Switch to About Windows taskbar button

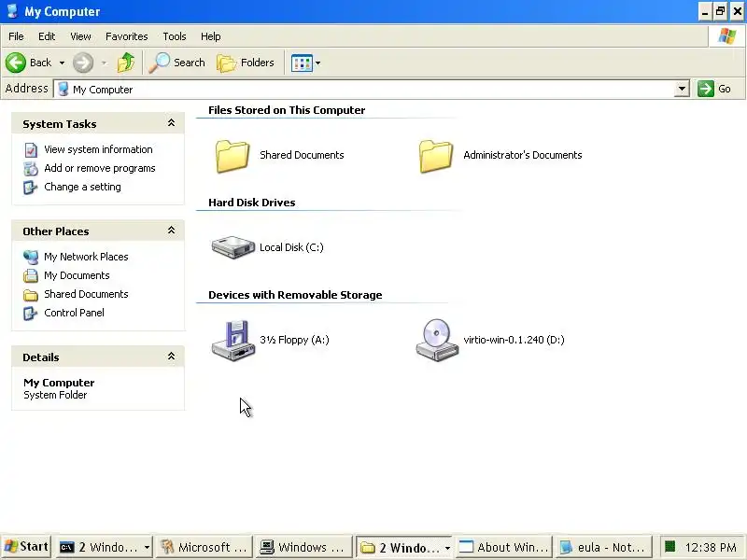(504, 547)
